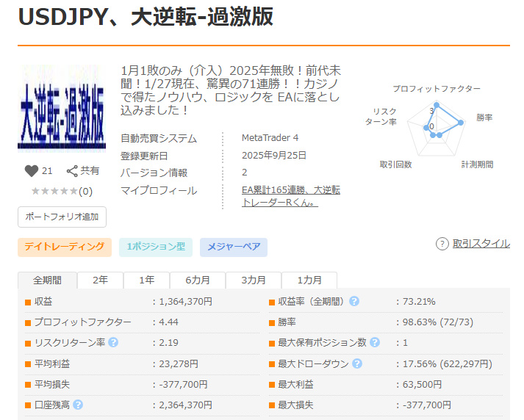Screen dimensions: 524x420
Task: Click the 最大ドローダウン value 17.56% (622,297円)
Action: (x=448, y=363)
